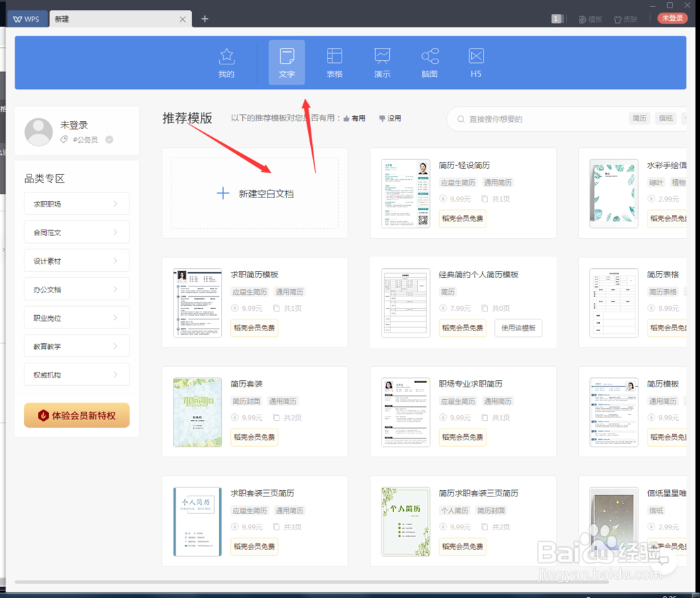Select the 简历 filter tag in search bar
700x598 pixels.
coord(639,118)
